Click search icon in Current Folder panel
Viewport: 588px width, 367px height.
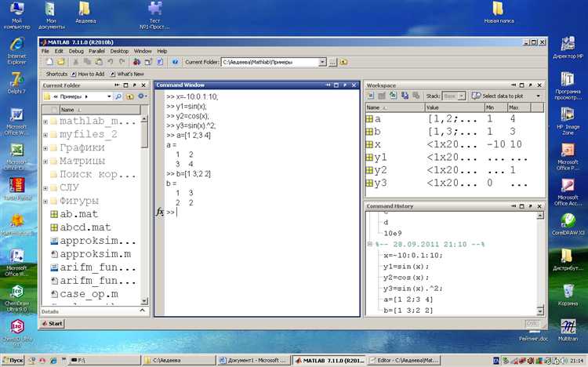(118, 96)
